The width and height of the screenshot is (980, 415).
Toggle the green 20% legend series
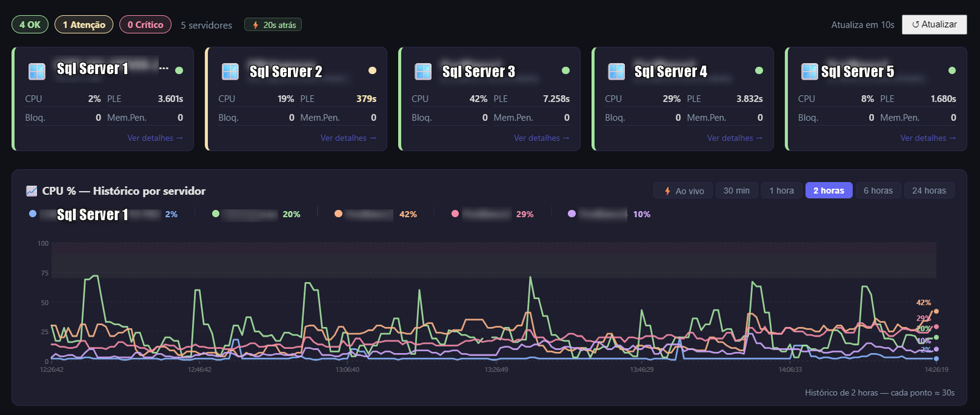tap(256, 214)
